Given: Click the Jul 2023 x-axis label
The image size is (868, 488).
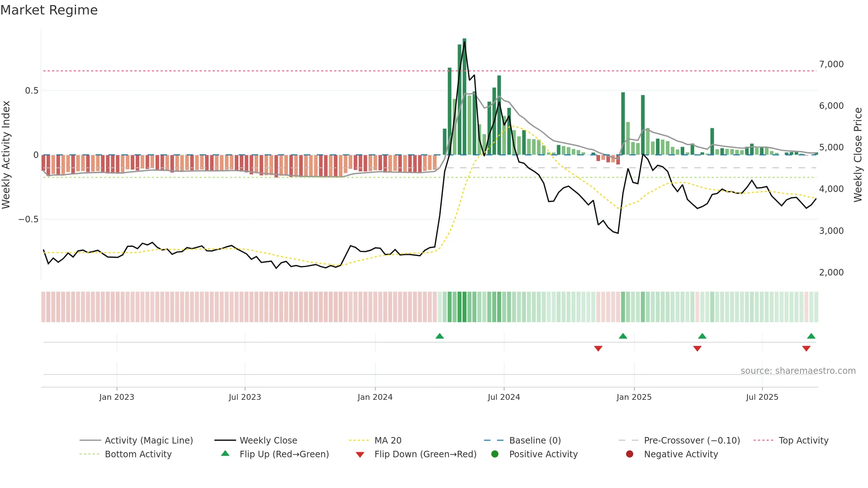Looking at the screenshot, I should point(245,397).
